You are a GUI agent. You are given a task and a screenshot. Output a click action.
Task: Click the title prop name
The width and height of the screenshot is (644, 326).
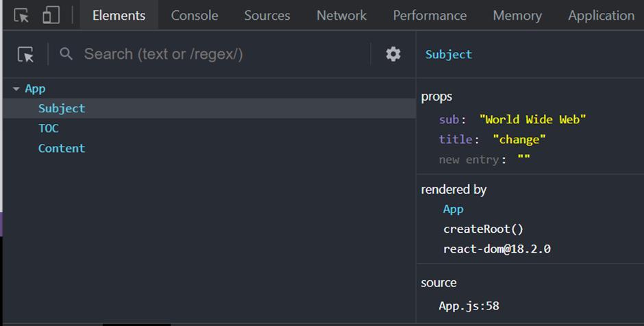click(x=456, y=140)
